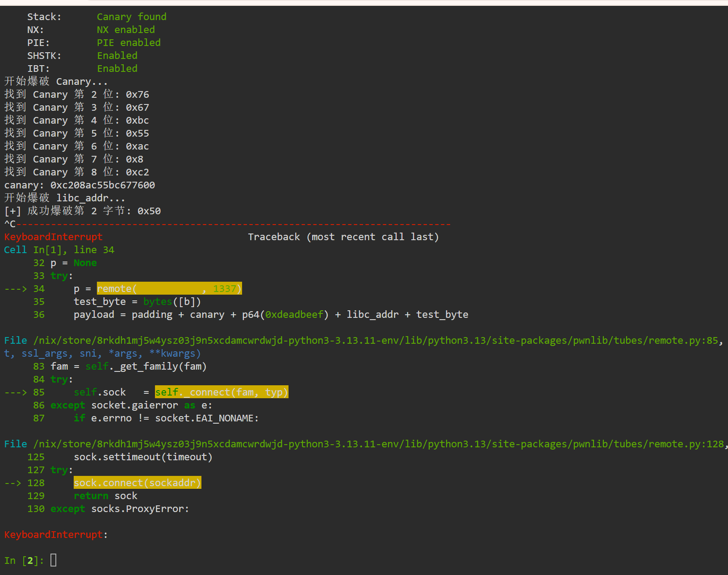
Task: Click the file path ending in remote.py:128
Action: pos(379,444)
